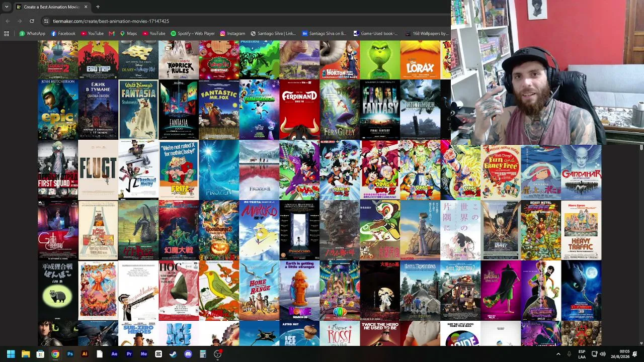Open the Gmail bookmark icon
Viewport: 644px width, 362px height.
tap(112, 34)
